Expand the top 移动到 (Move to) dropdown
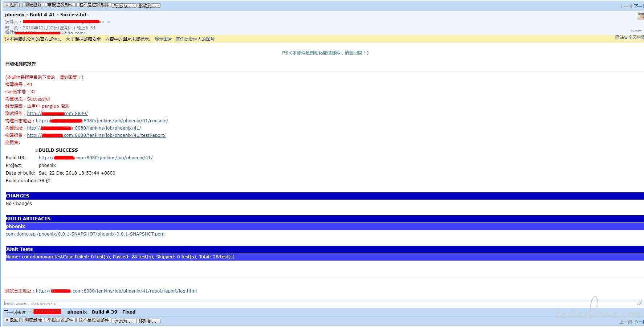This screenshot has height=327, width=644. pos(148,5)
